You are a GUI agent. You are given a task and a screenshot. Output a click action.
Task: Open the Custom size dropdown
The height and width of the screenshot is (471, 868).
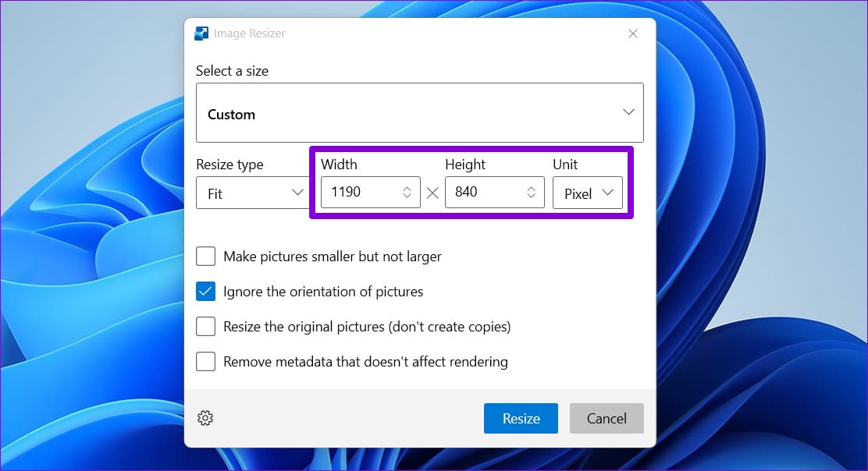[420, 113]
